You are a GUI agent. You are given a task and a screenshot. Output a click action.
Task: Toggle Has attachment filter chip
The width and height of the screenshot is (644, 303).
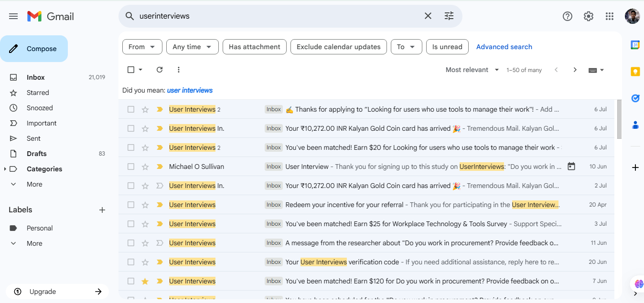(255, 47)
